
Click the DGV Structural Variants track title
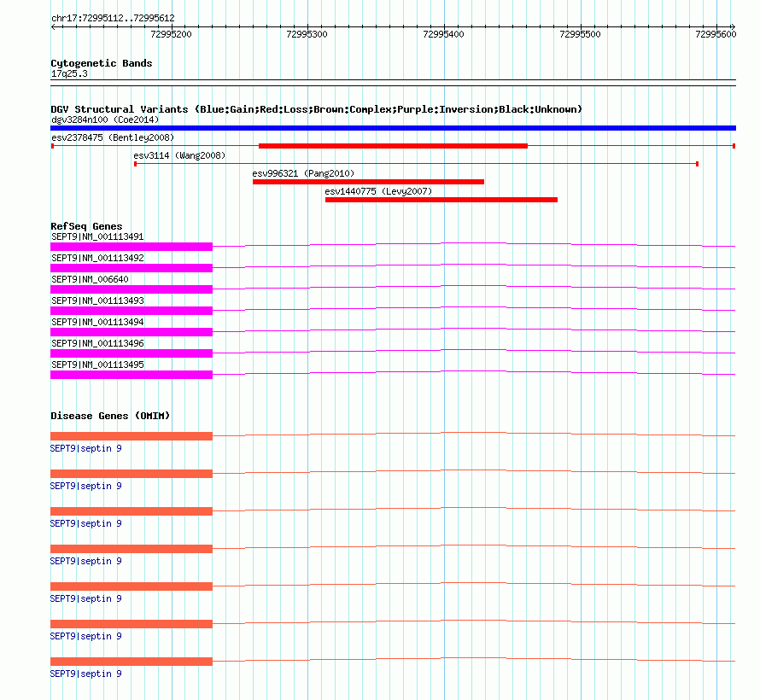316,109
